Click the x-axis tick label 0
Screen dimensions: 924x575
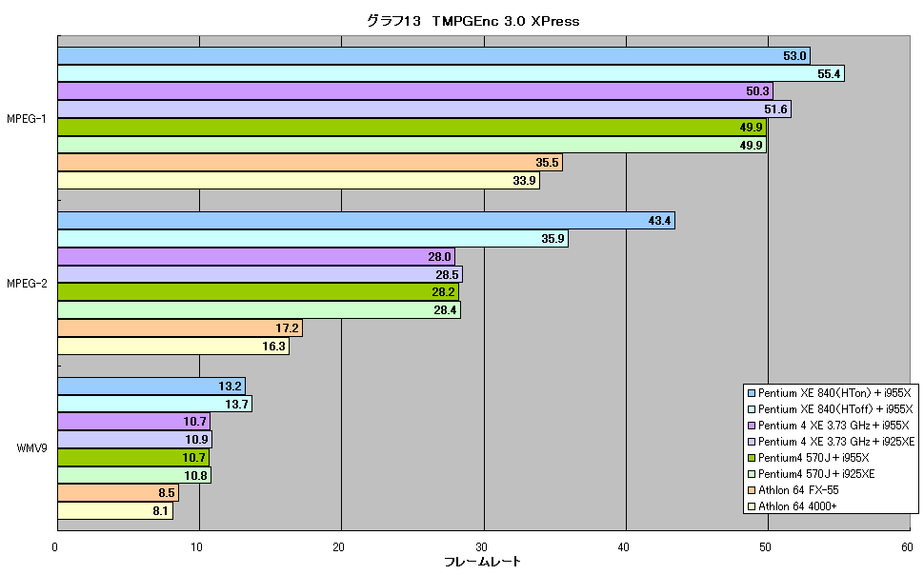pos(55,547)
